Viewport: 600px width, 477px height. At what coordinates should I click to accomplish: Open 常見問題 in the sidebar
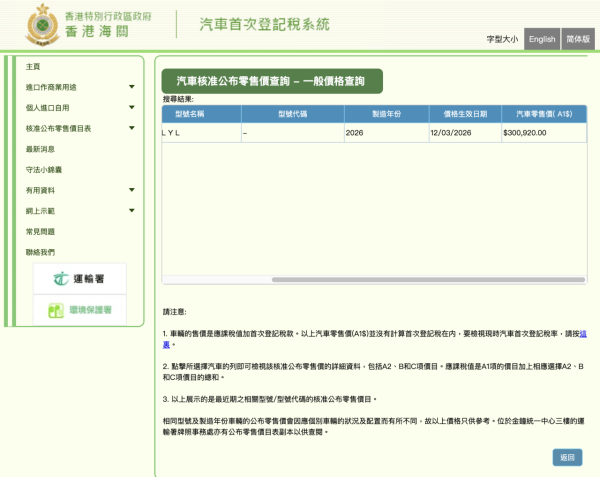pos(40,232)
